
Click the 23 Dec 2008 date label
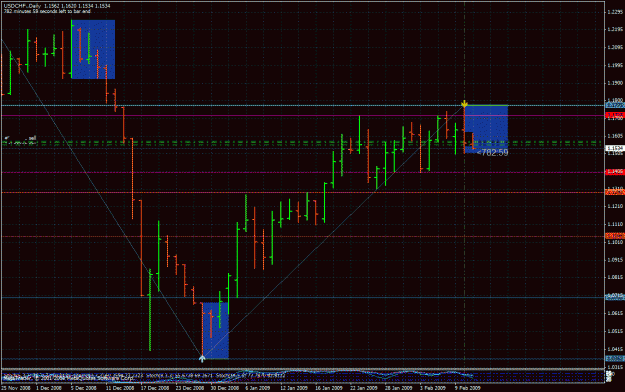pyautogui.click(x=190, y=388)
